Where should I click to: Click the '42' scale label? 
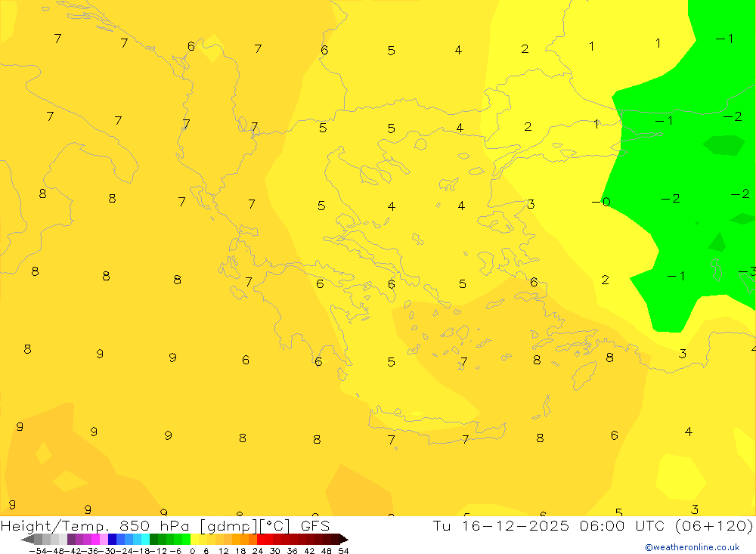pyautogui.click(x=309, y=551)
